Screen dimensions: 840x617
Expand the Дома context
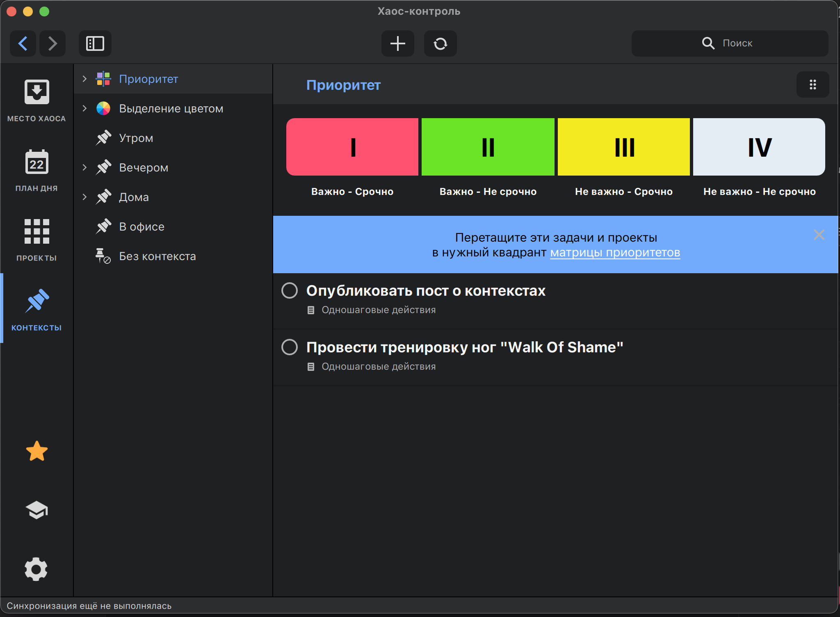tap(84, 197)
